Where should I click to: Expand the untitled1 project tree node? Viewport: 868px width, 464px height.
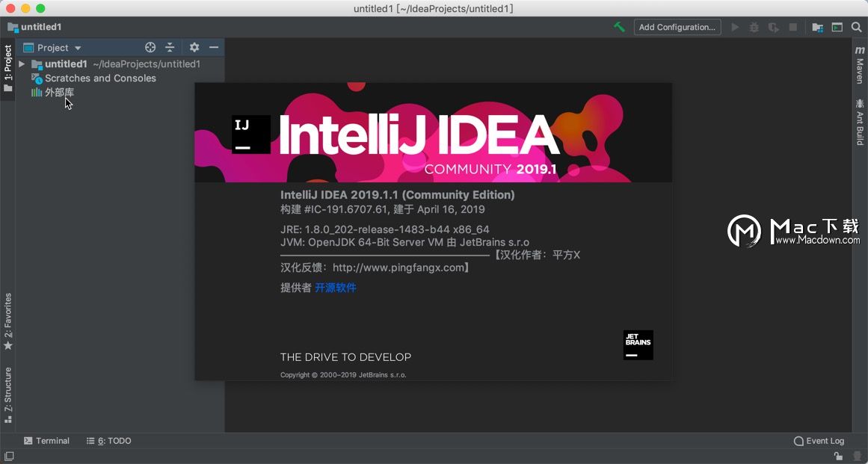click(x=22, y=64)
